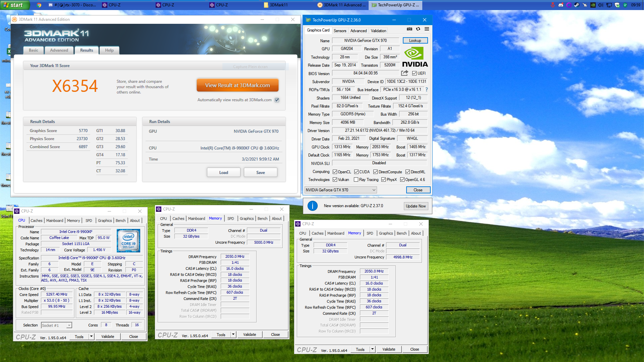The image size is (644, 362).
Task: Click the Physics Score value 23730
Action: click(x=82, y=139)
